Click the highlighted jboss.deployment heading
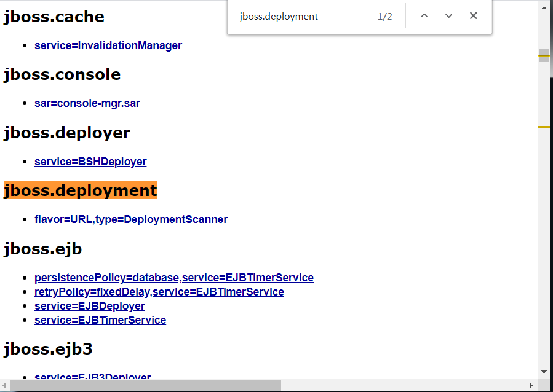This screenshot has width=553, height=392. tap(80, 190)
